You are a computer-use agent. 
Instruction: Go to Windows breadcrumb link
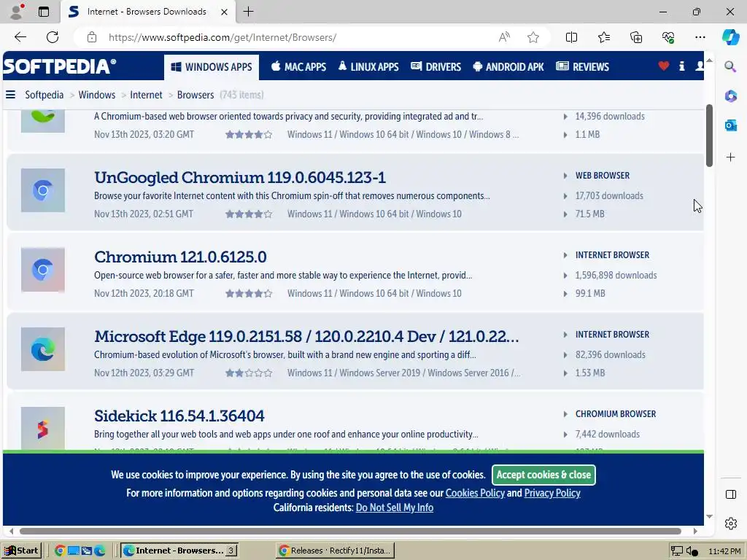tap(97, 95)
